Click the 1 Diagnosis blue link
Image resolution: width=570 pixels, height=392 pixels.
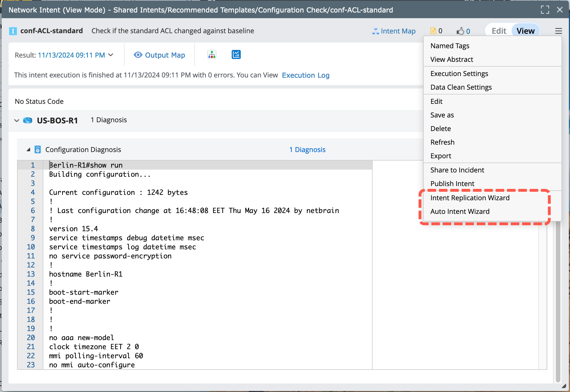click(x=307, y=149)
